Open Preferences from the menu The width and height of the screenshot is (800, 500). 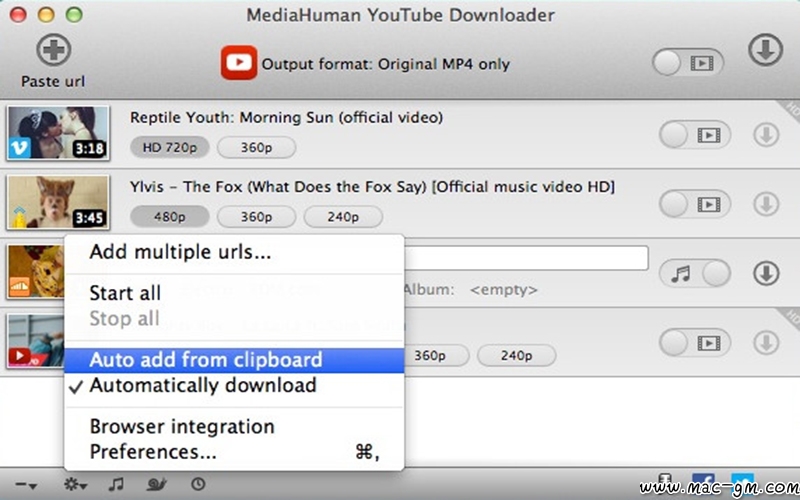coord(234,452)
